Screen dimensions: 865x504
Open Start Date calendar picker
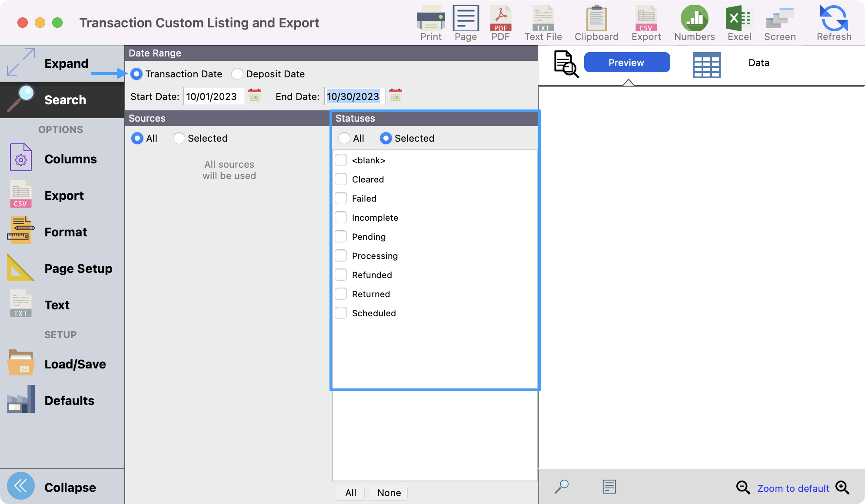[x=255, y=96]
